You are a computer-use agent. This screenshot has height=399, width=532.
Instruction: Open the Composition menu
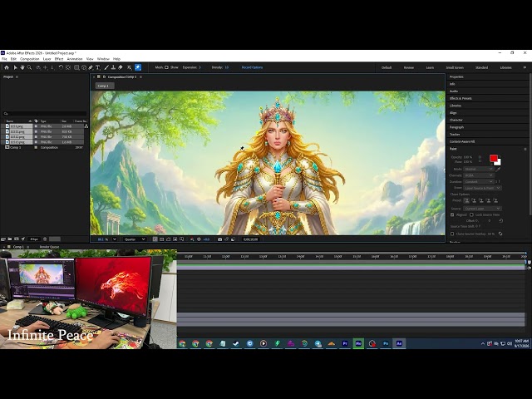click(x=30, y=59)
